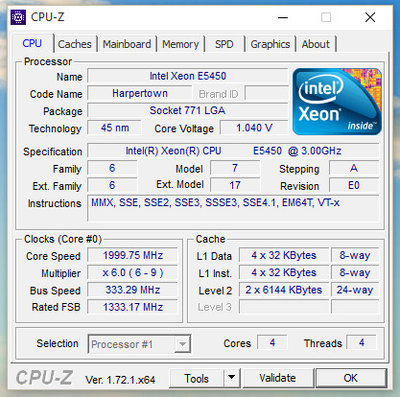Image resolution: width=400 pixels, height=397 pixels.
Task: Click the Threads count value
Action: [362, 343]
